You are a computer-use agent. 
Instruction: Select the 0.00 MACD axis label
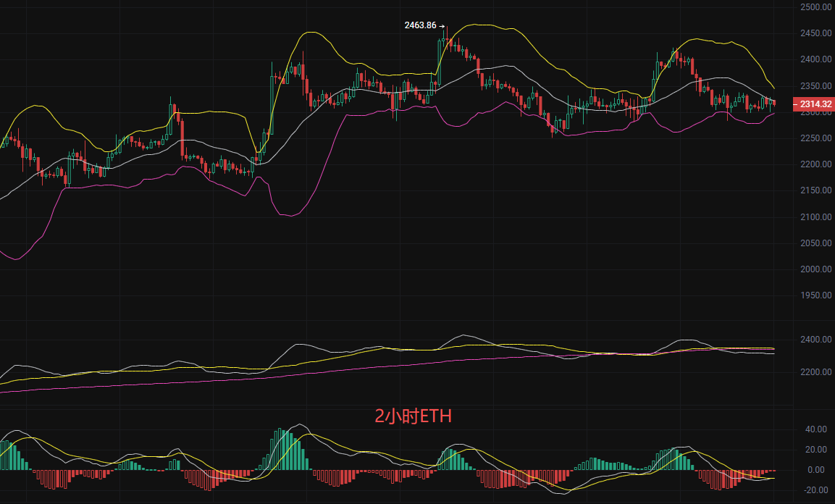817,470
